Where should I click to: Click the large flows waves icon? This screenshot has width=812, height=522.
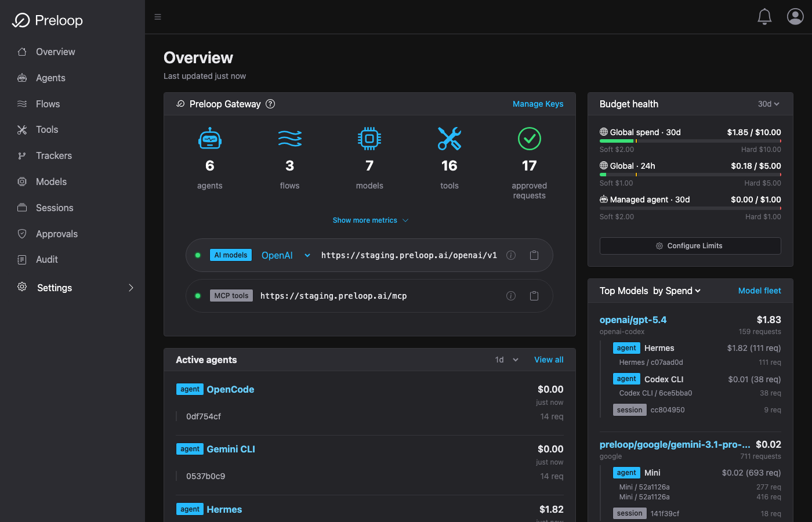[x=290, y=139]
